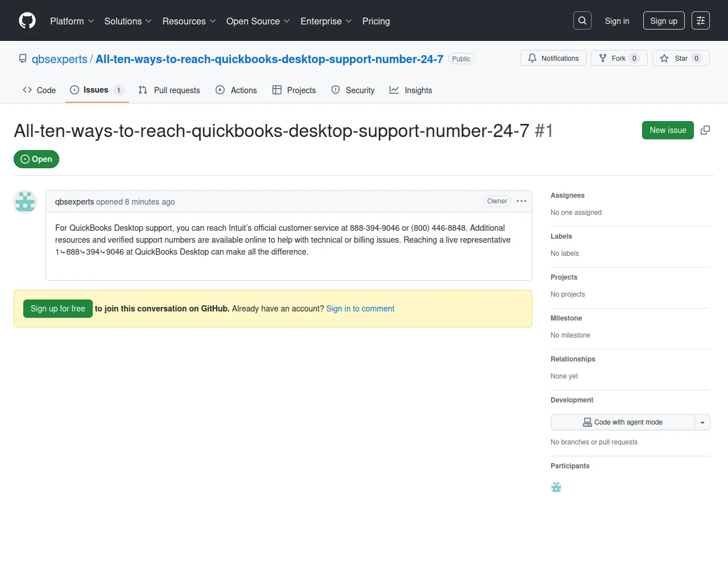Click Sign up for free button
The image size is (728, 582).
(x=58, y=309)
